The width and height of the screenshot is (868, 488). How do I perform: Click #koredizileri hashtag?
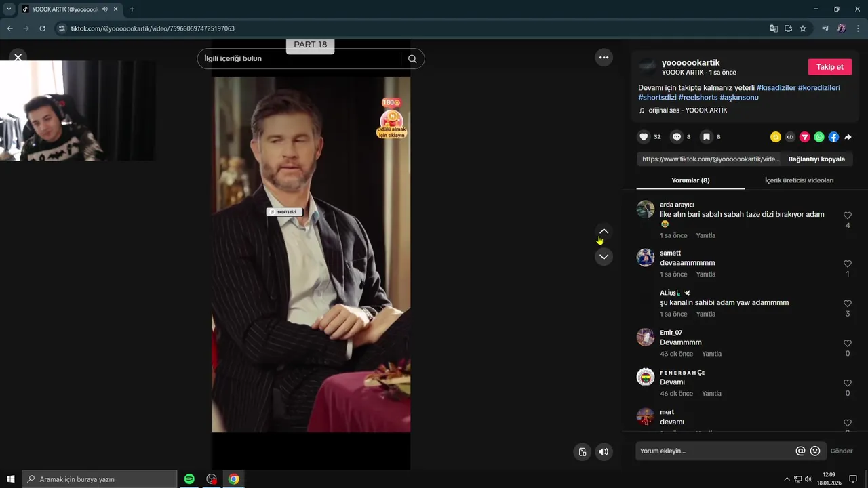coord(818,88)
